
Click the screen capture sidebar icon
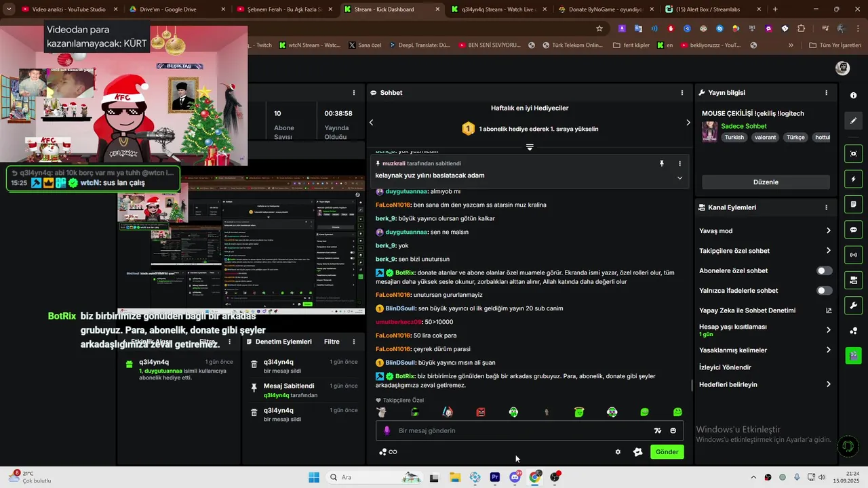click(x=854, y=154)
